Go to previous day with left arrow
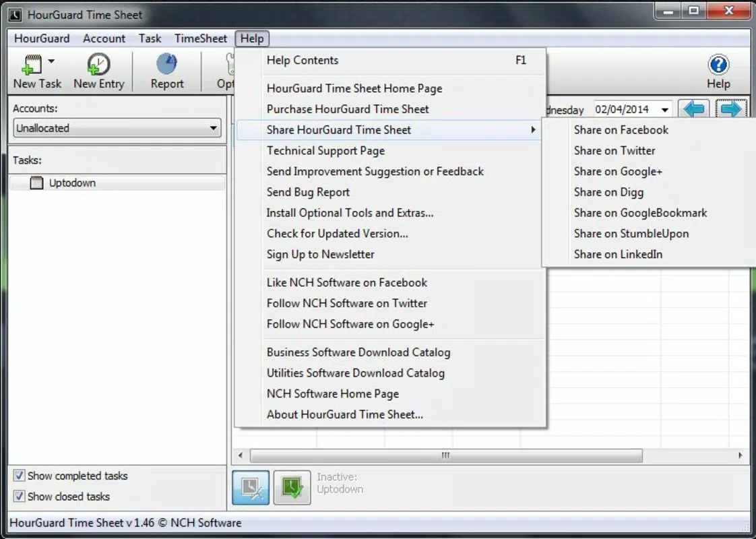 point(694,109)
